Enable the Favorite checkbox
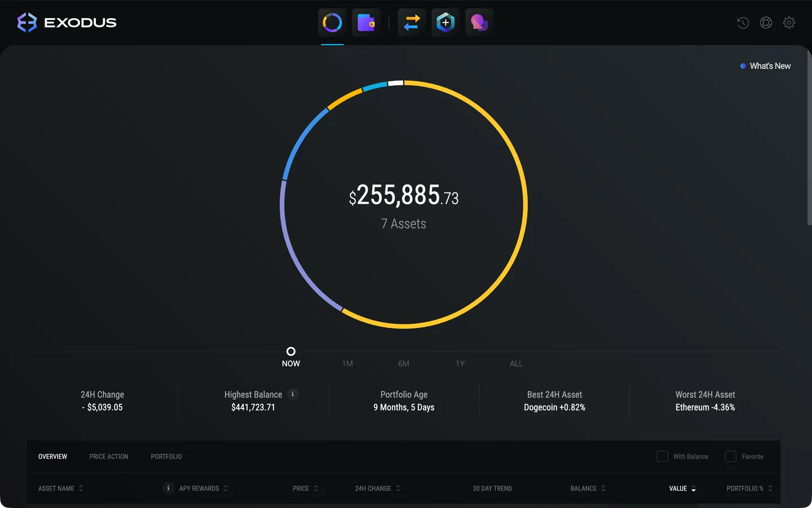Screen dimensions: 812x508 (730, 456)
